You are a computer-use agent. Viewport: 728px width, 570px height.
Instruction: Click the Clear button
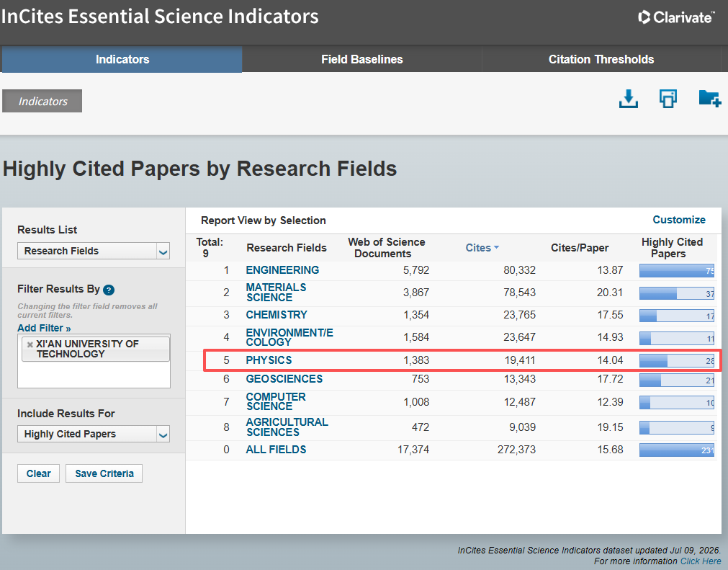click(39, 473)
